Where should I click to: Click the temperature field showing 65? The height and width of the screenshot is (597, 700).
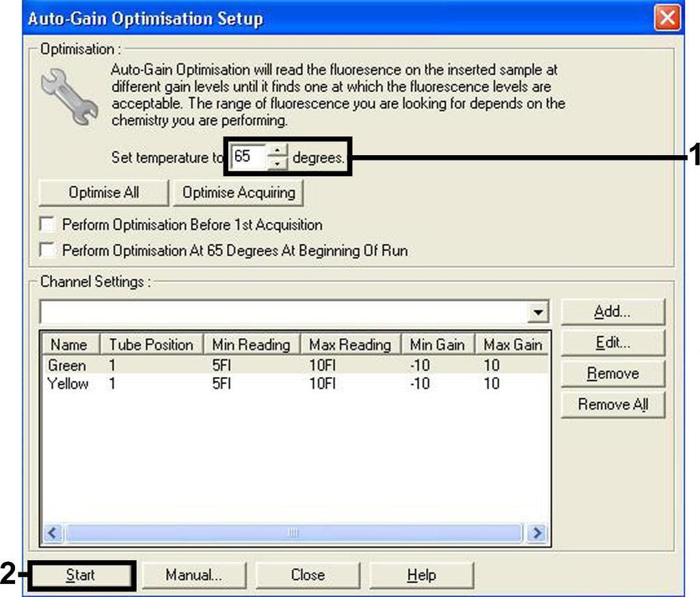[x=249, y=156]
